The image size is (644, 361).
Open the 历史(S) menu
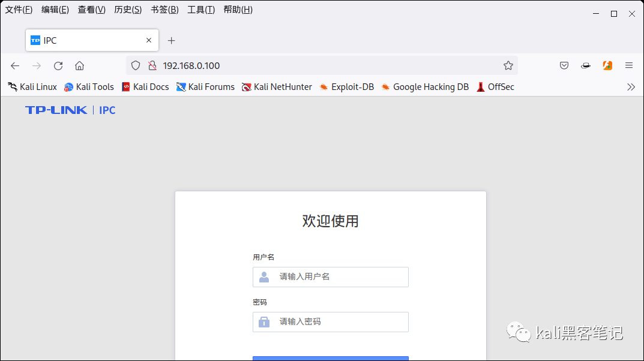tap(128, 10)
